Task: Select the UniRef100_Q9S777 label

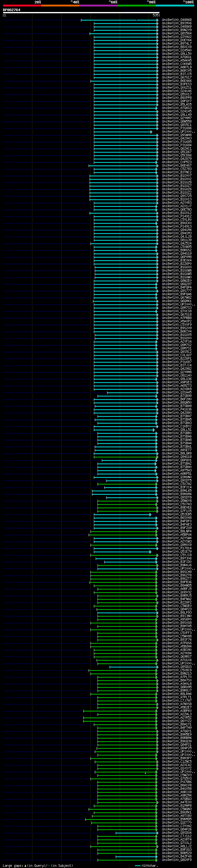Action: [x=176, y=291]
